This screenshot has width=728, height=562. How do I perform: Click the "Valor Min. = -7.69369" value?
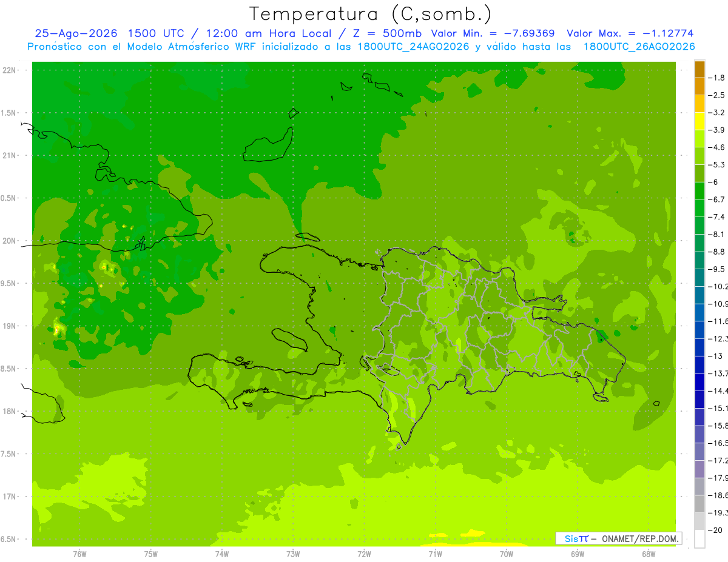[493, 33]
